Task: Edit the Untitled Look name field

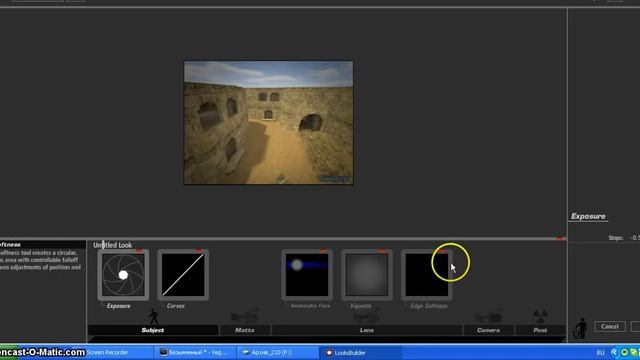Action: [x=113, y=245]
